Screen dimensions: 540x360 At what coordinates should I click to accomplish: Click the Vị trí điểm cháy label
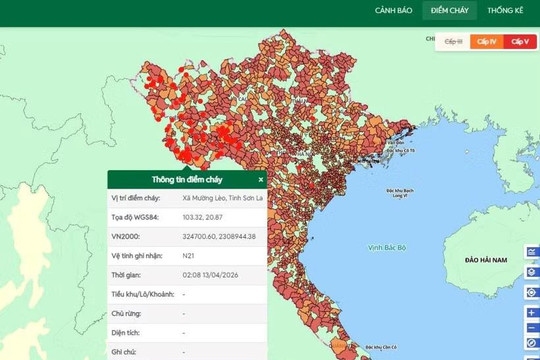(136, 198)
